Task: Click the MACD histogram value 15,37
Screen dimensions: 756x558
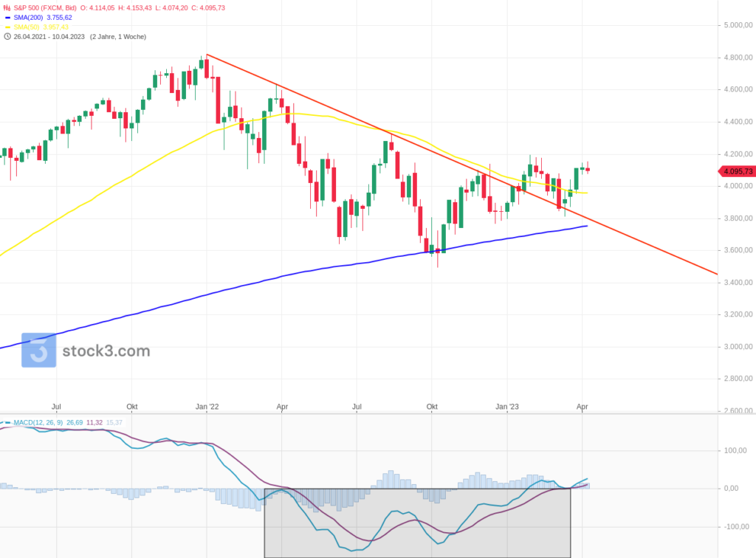Action: [114, 423]
